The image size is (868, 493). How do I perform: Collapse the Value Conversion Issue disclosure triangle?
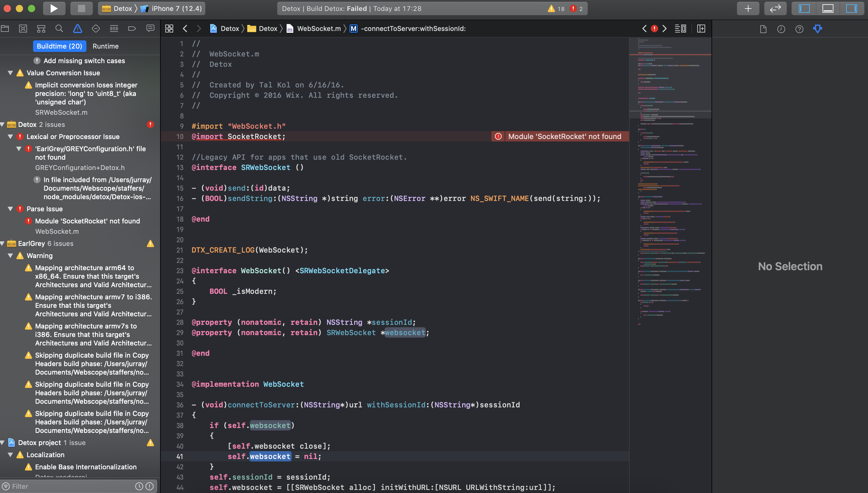[x=10, y=73]
